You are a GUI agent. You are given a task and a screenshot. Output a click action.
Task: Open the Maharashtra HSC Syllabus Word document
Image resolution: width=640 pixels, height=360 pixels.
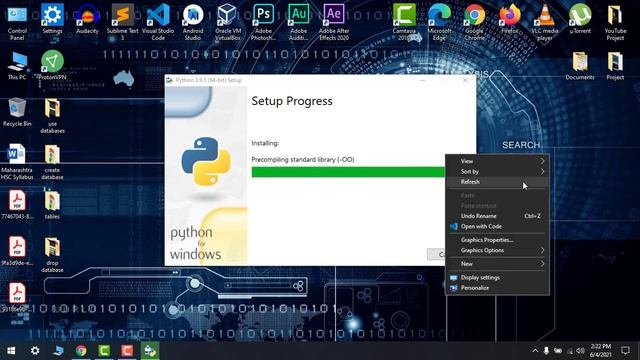[17, 162]
